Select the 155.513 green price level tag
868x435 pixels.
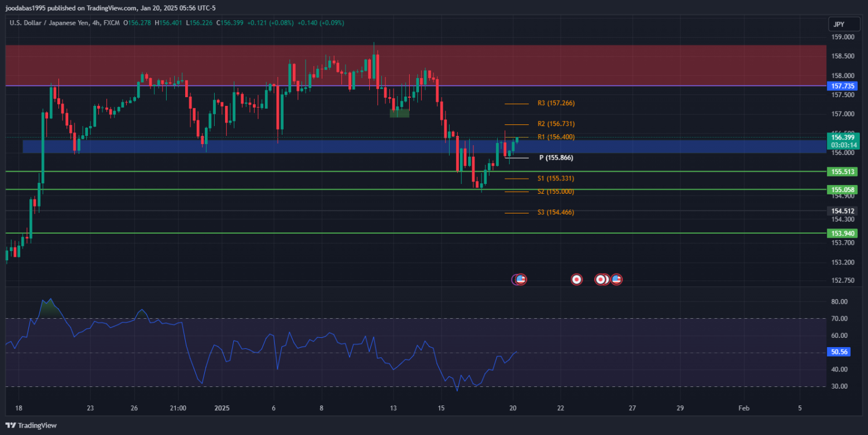pyautogui.click(x=843, y=172)
